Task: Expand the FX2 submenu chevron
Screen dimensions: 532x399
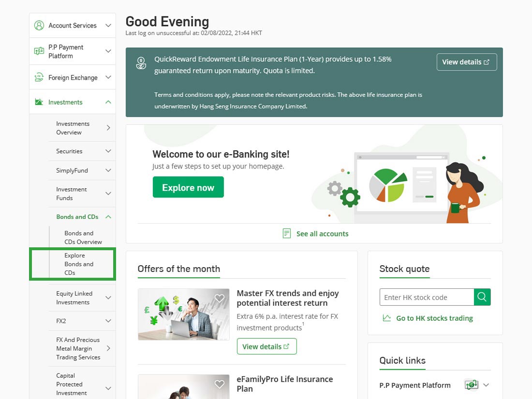Action: coord(108,321)
